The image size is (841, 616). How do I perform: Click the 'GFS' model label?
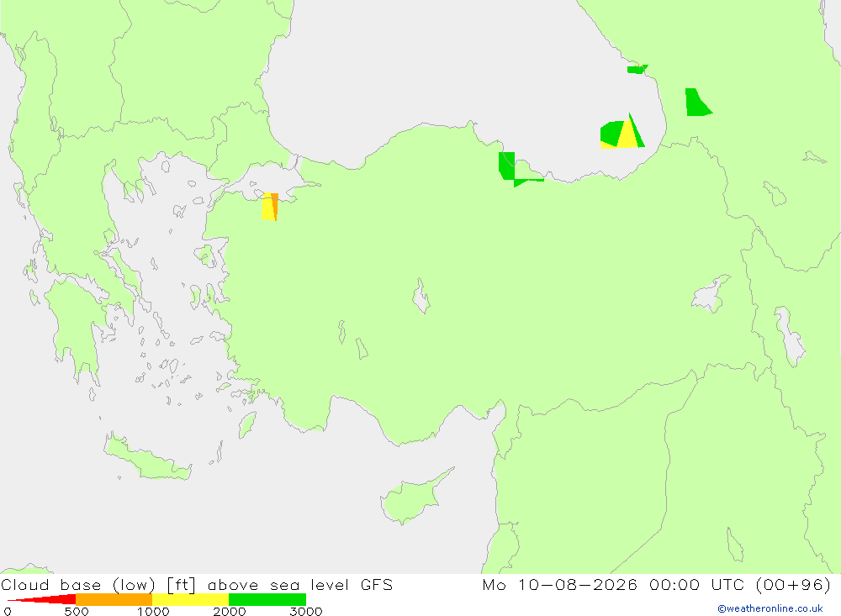point(377,585)
